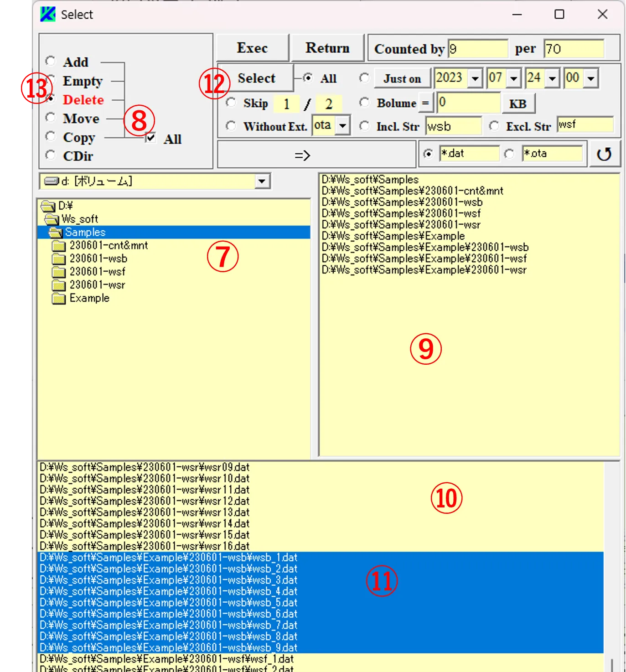Enable the Skip radio option
Viewport: 626px width, 672px height.
click(231, 103)
